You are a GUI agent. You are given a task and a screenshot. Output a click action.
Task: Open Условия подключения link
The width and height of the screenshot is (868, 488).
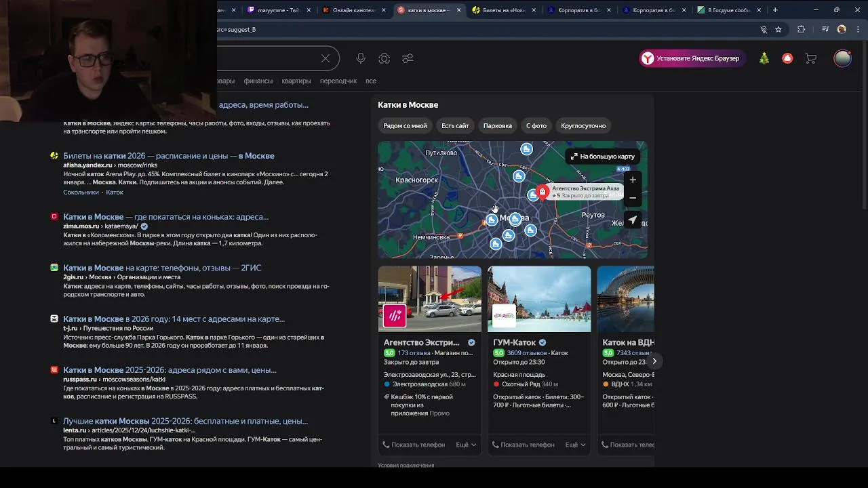coord(406,466)
